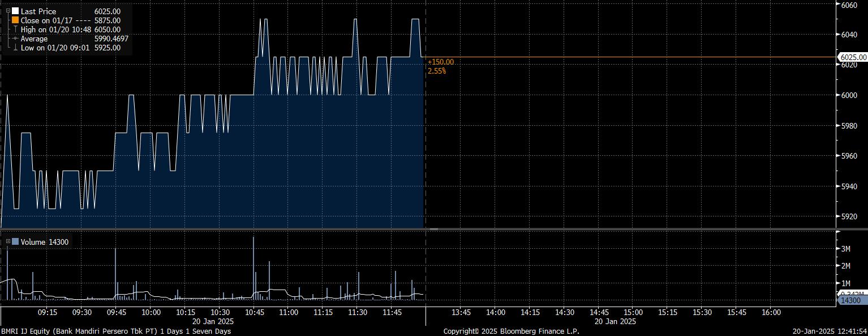
Task: Click the orange Close on 01/17 swatch
Action: tap(15, 20)
